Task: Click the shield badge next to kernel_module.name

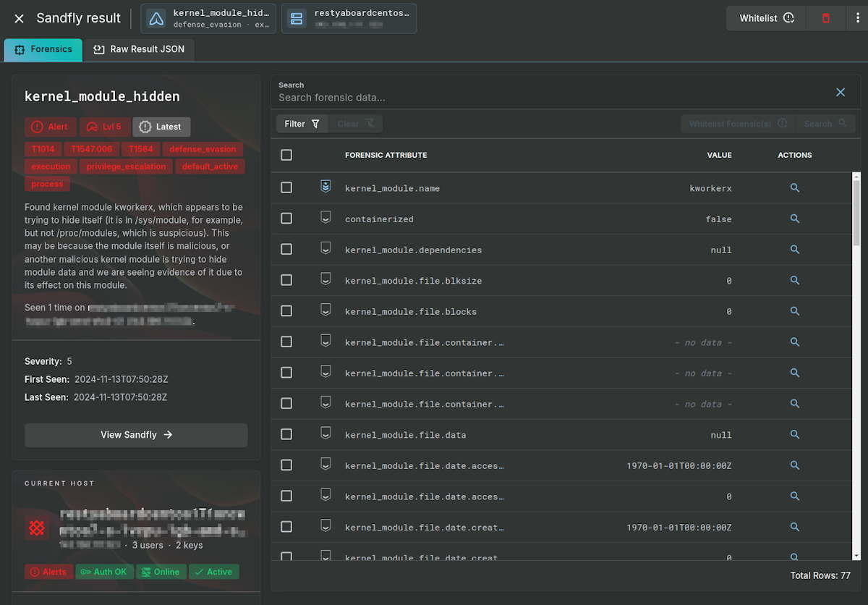Action: (x=325, y=186)
